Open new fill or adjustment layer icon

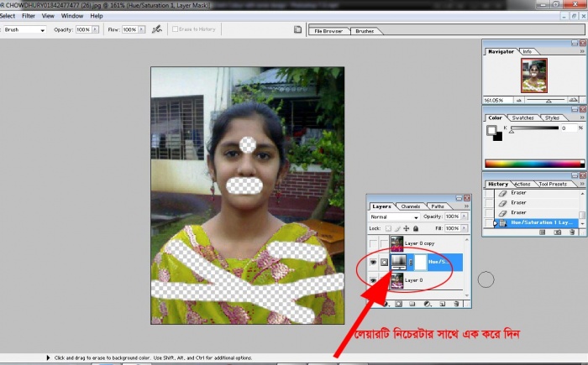pyautogui.click(x=427, y=304)
